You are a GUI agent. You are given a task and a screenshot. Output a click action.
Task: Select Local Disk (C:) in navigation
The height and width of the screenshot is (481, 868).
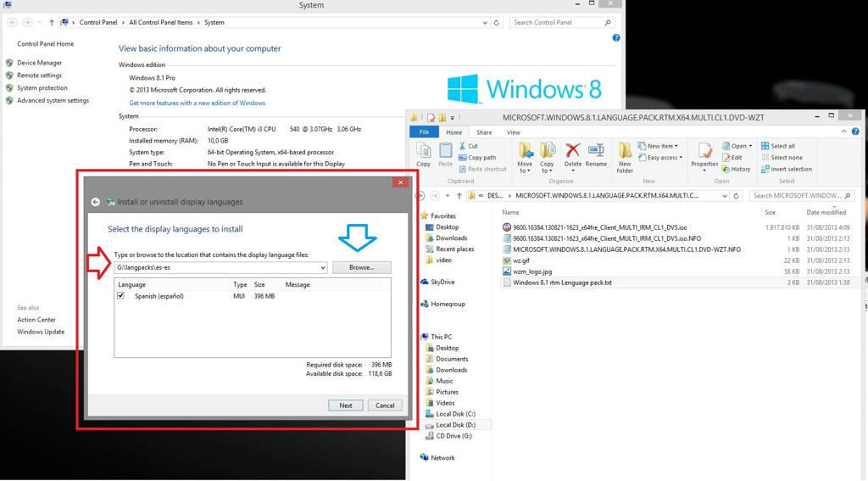point(455,414)
